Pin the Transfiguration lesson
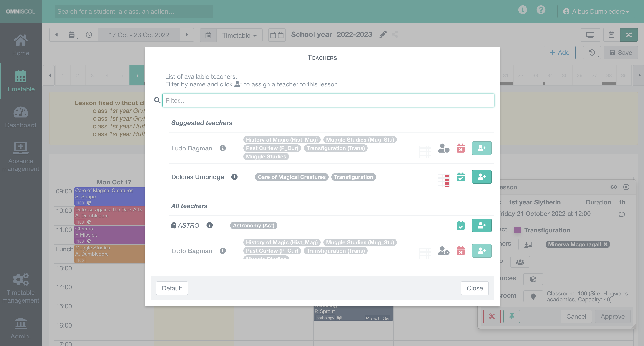The width and height of the screenshot is (644, 346). pyautogui.click(x=511, y=316)
